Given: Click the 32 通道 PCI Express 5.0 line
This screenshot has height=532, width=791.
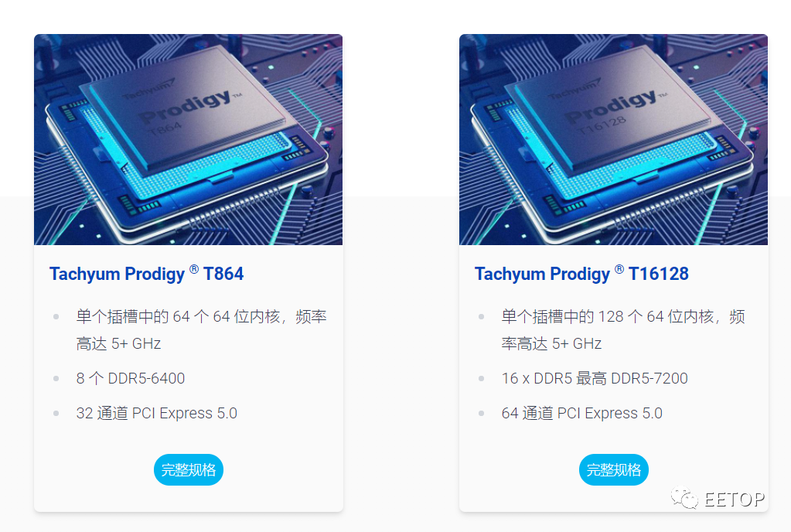Looking at the screenshot, I should pyautogui.click(x=157, y=413).
